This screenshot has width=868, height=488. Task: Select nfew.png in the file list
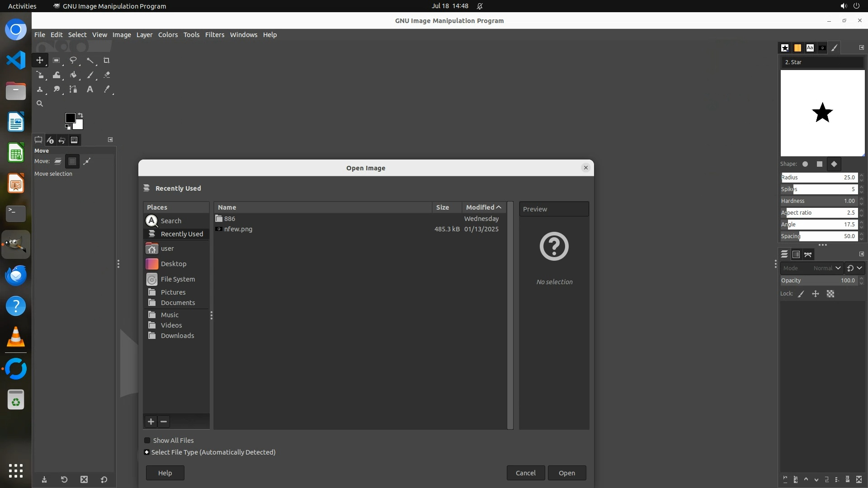[x=238, y=229]
